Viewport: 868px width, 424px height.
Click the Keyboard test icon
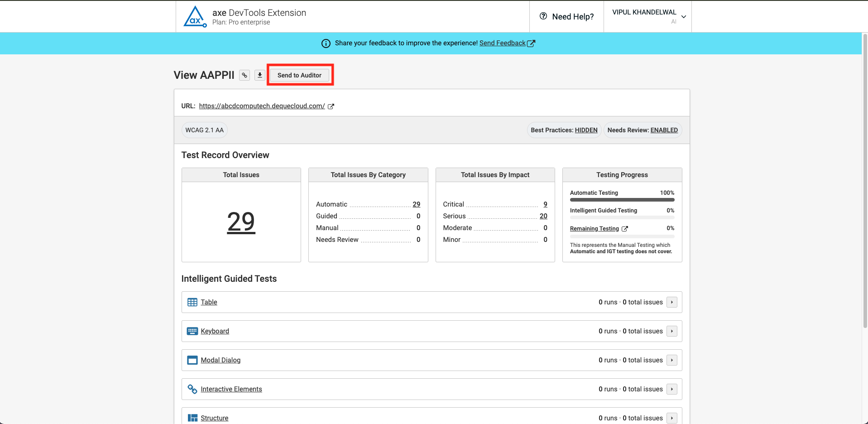(192, 331)
